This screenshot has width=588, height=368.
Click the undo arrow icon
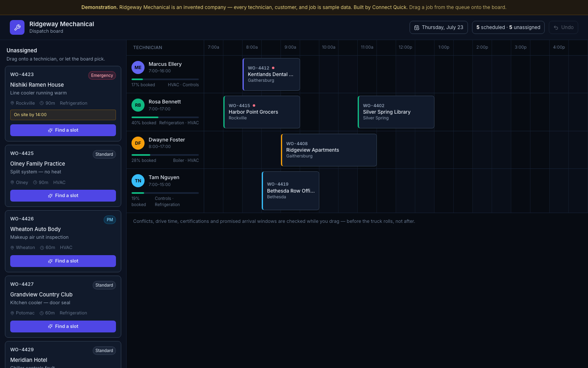[556, 27]
